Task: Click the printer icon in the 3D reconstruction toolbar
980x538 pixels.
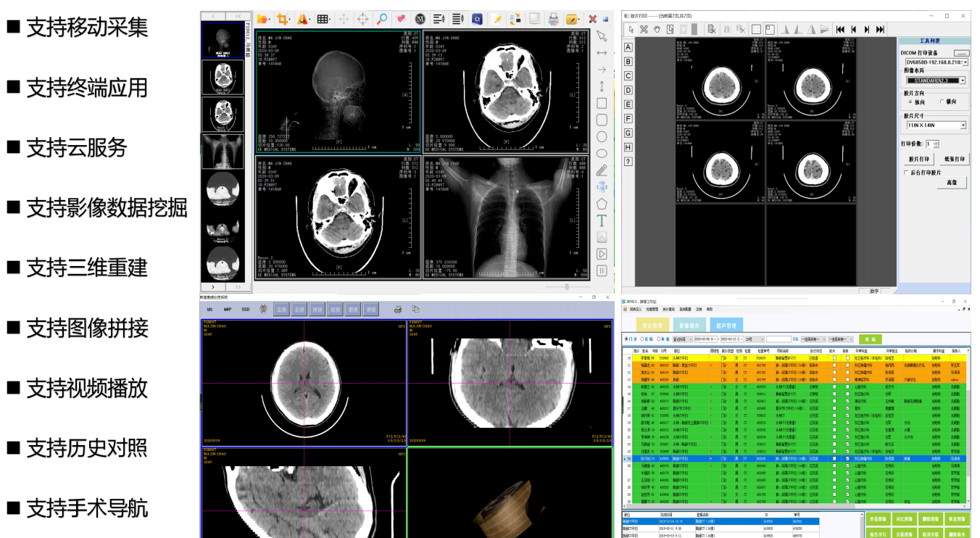Action: [x=398, y=310]
